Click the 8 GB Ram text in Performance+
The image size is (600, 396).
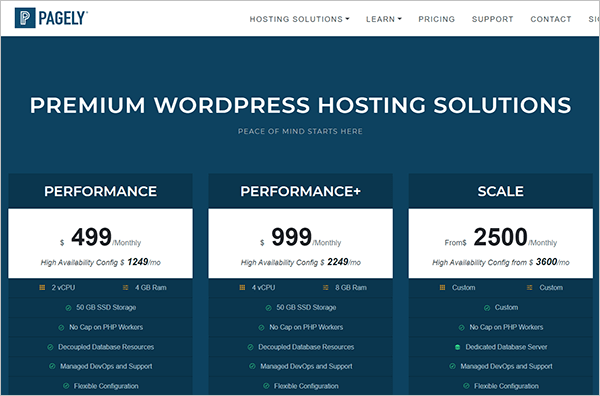coord(351,287)
